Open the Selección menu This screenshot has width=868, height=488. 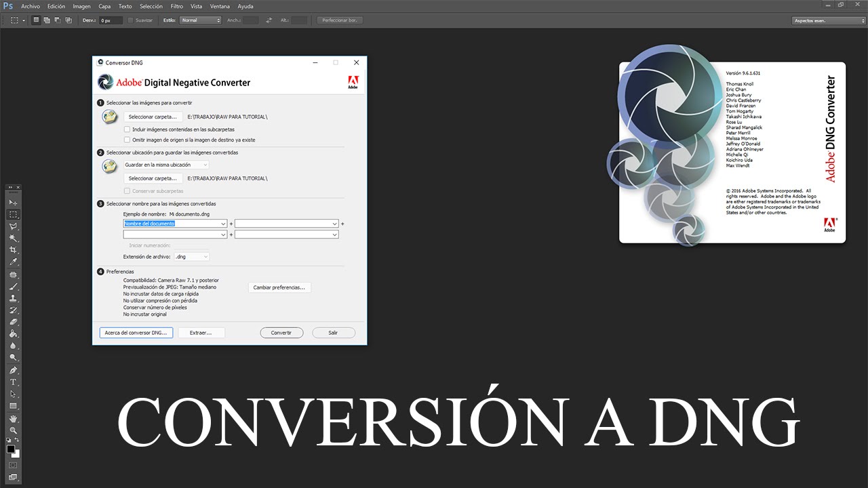click(151, 6)
